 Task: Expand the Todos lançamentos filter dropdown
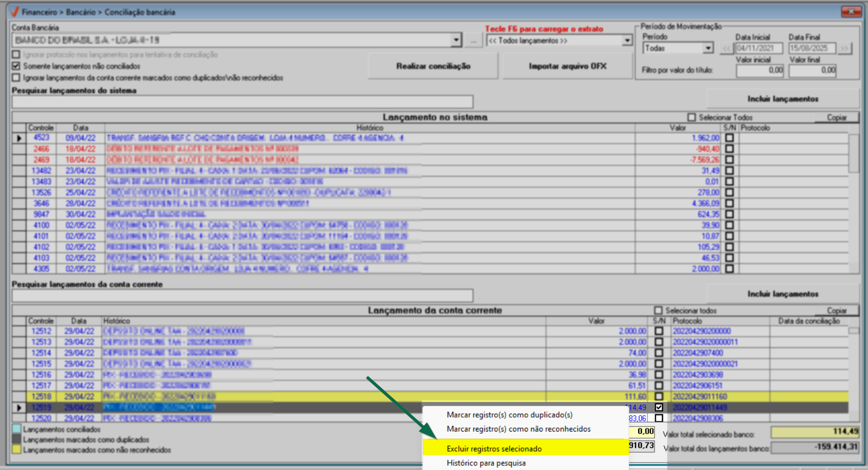tap(627, 41)
